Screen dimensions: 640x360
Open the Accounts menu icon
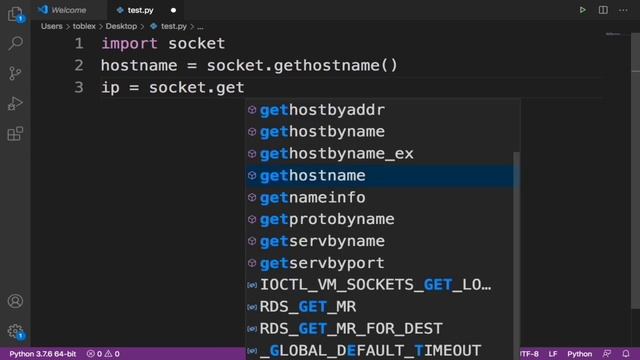[15, 301]
